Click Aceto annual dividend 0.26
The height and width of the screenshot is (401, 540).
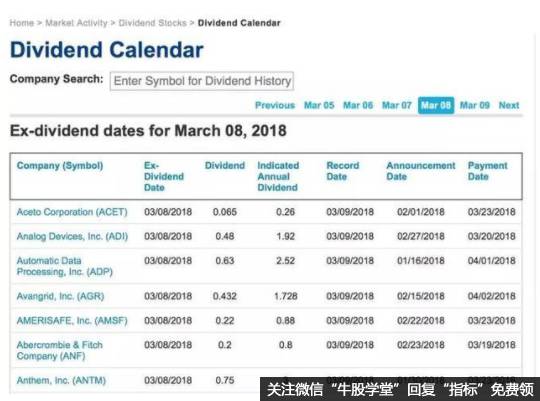tap(285, 212)
